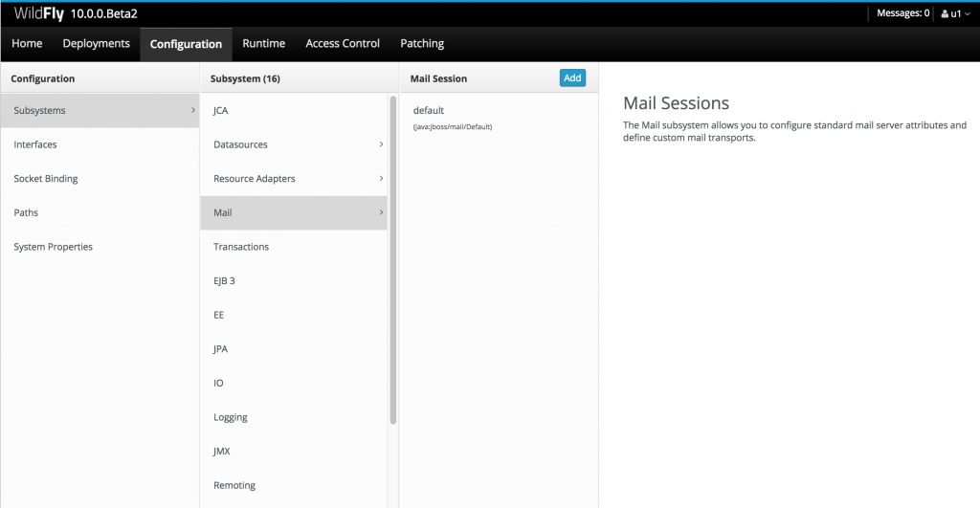980x508 pixels.
Task: Click the WildFly logo
Action: pyautogui.click(x=38, y=13)
